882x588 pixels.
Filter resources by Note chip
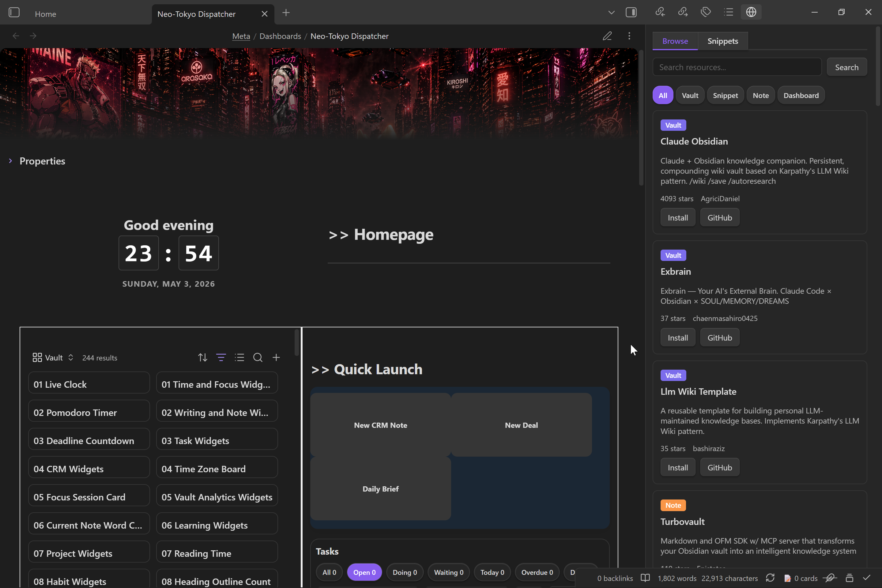coord(760,95)
